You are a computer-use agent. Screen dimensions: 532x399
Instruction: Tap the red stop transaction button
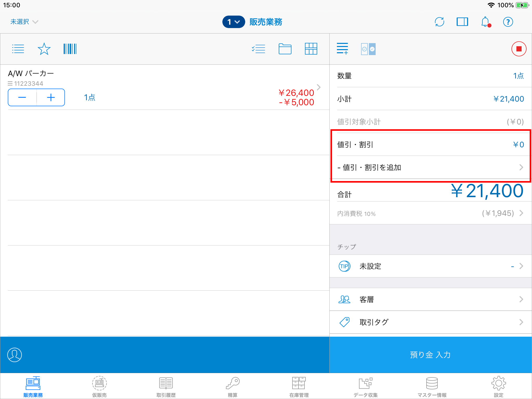pyautogui.click(x=519, y=49)
